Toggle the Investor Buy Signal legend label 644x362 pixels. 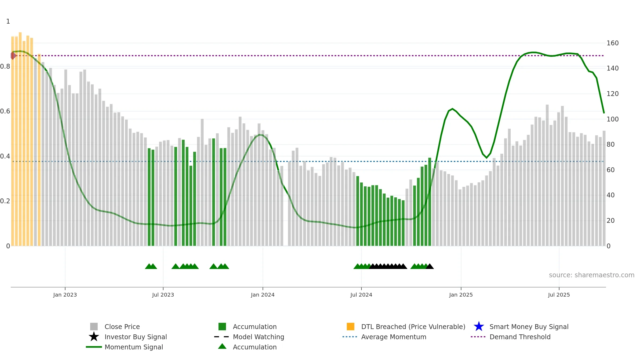click(136, 337)
